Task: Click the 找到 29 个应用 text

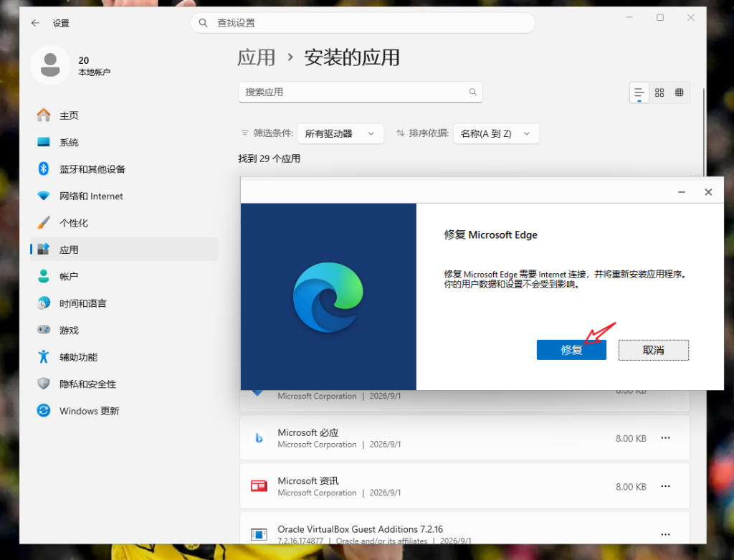Action: [270, 158]
